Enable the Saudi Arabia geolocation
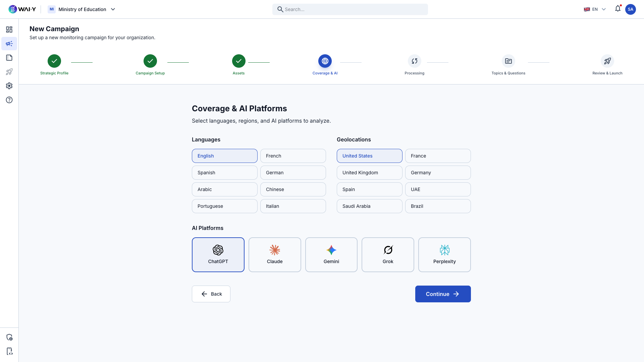Image resolution: width=644 pixels, height=362 pixels. coord(369,206)
